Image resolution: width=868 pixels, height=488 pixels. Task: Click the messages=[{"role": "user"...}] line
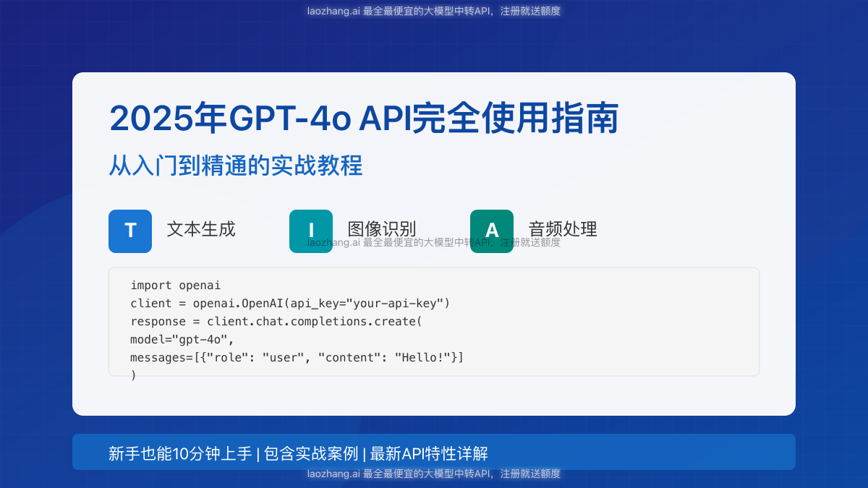coord(297,357)
